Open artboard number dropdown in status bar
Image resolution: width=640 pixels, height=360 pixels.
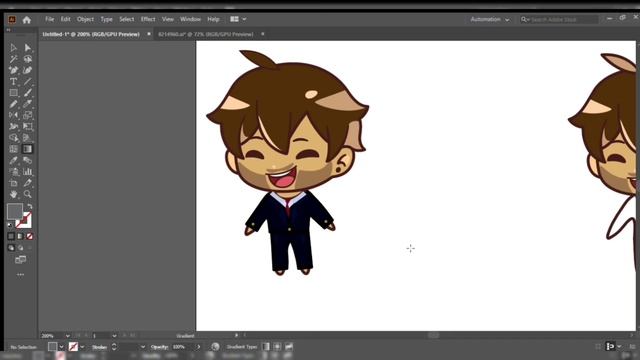tap(114, 336)
